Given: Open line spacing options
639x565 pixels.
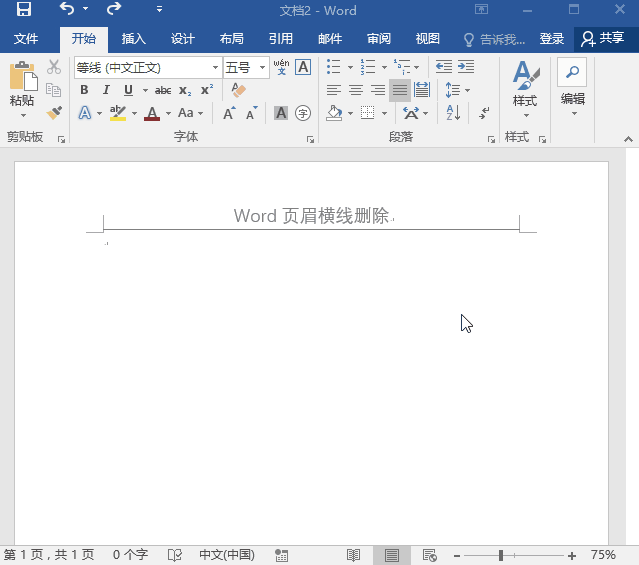Looking at the screenshot, I should coord(458,90).
